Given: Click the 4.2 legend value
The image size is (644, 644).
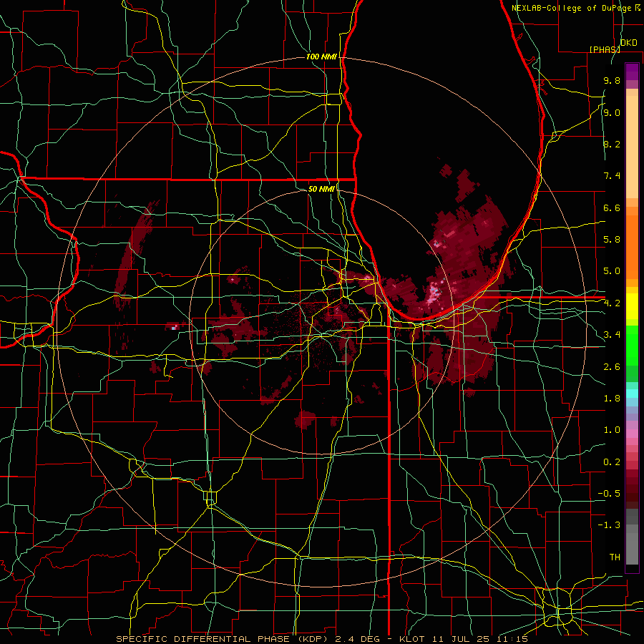Looking at the screenshot, I should (x=612, y=303).
